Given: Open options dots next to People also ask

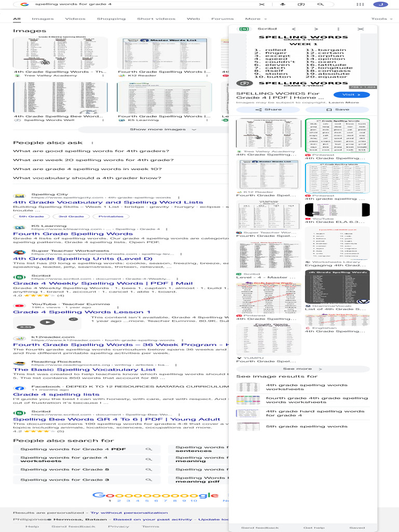Looking at the screenshot, I should 92,143.
